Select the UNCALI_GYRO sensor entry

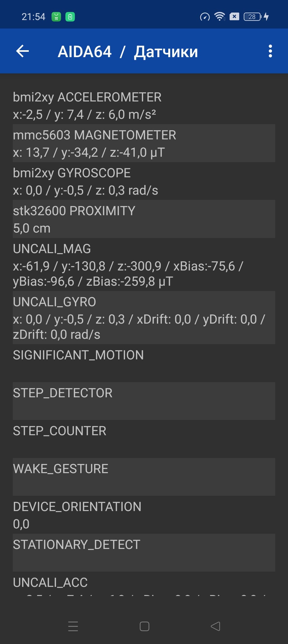[x=144, y=318]
